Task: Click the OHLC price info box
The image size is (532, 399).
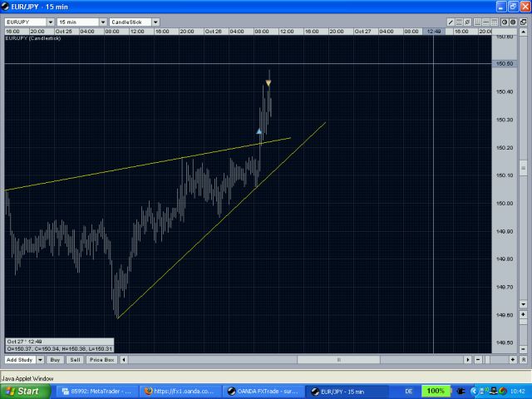Action: pyautogui.click(x=59, y=346)
